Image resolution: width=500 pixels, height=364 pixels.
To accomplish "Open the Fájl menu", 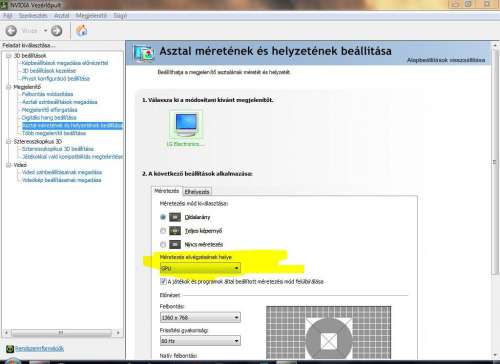I will pyautogui.click(x=7, y=16).
